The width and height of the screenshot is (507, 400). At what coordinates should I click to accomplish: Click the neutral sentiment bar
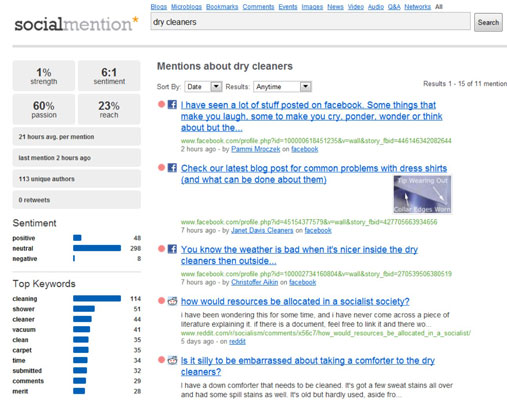(97, 248)
